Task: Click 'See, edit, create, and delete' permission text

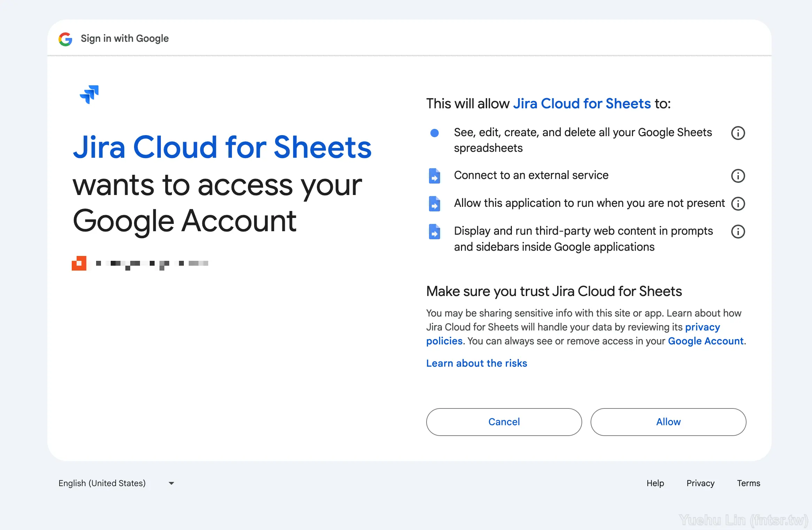Action: click(x=583, y=140)
